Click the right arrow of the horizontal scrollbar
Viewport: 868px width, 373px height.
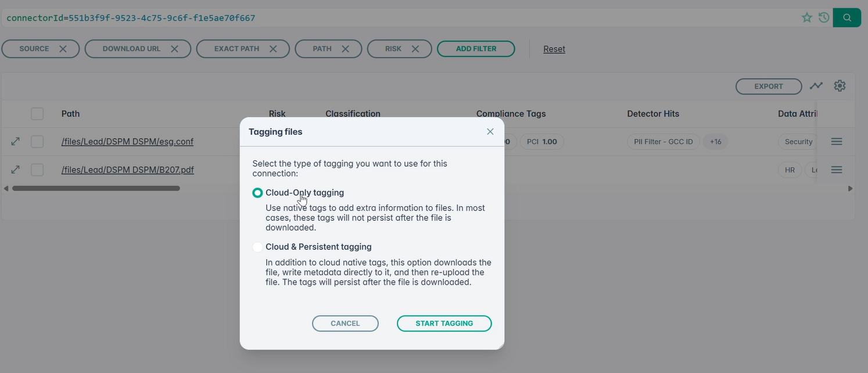click(x=850, y=188)
